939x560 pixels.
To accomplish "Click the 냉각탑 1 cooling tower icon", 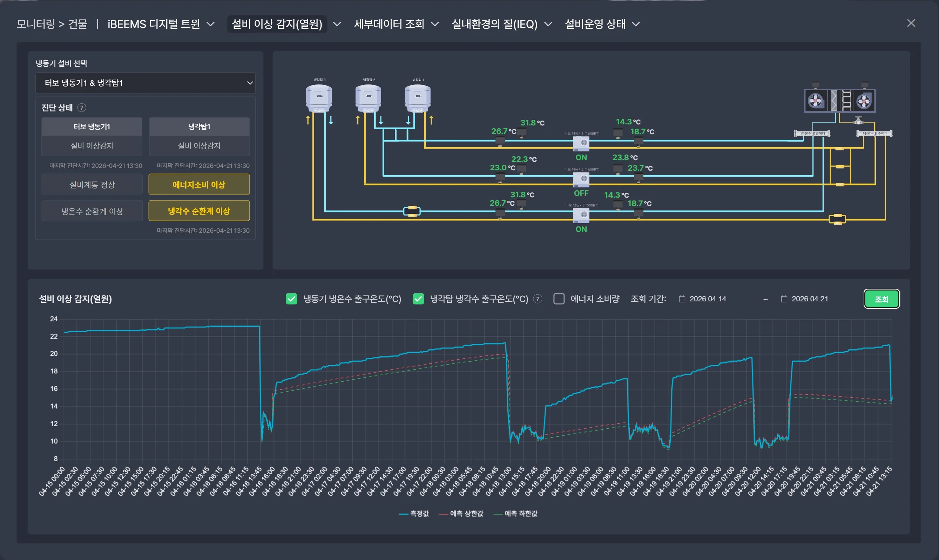I will click(x=418, y=98).
